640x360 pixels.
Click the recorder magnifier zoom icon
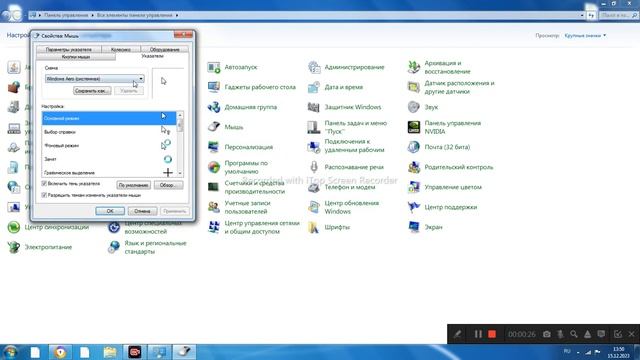pos(573,334)
